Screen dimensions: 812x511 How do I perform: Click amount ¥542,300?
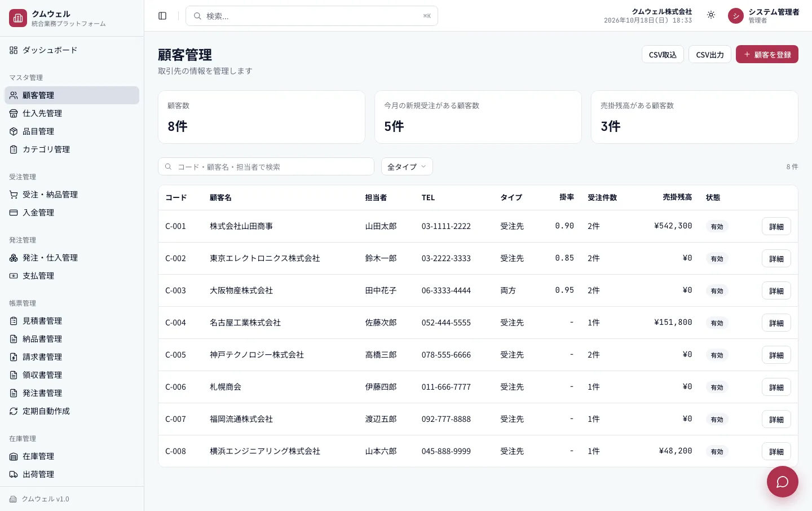coord(673,226)
